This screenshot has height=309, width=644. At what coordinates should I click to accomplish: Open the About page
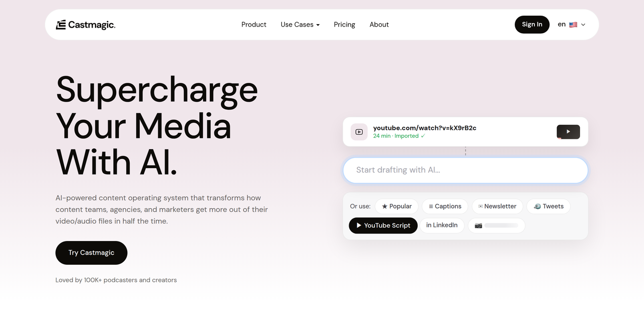[x=379, y=25]
